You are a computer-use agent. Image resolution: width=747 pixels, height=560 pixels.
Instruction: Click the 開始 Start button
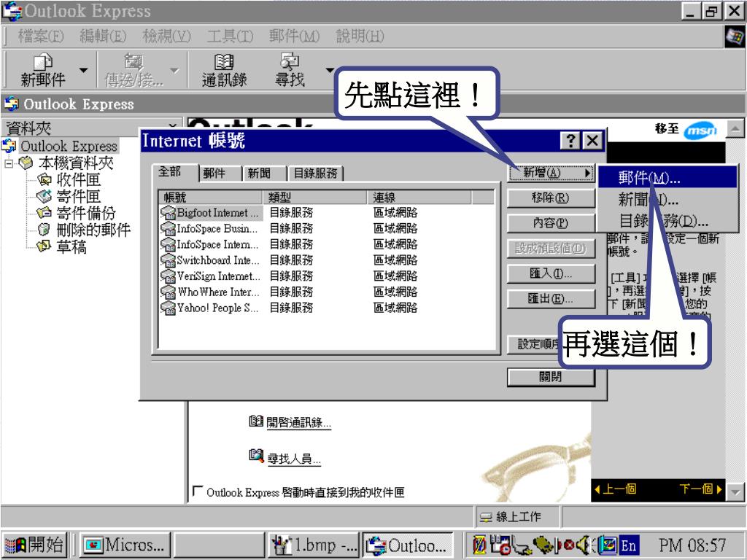click(35, 545)
